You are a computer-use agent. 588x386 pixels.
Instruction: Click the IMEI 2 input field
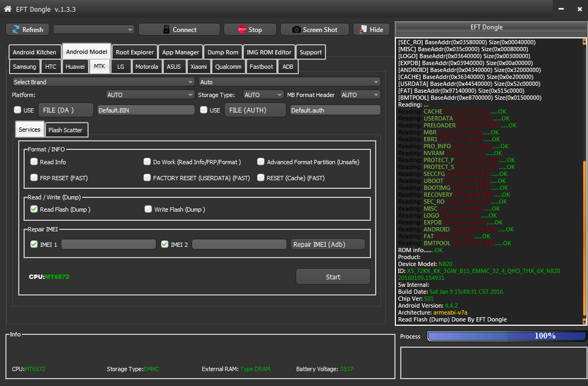point(239,244)
